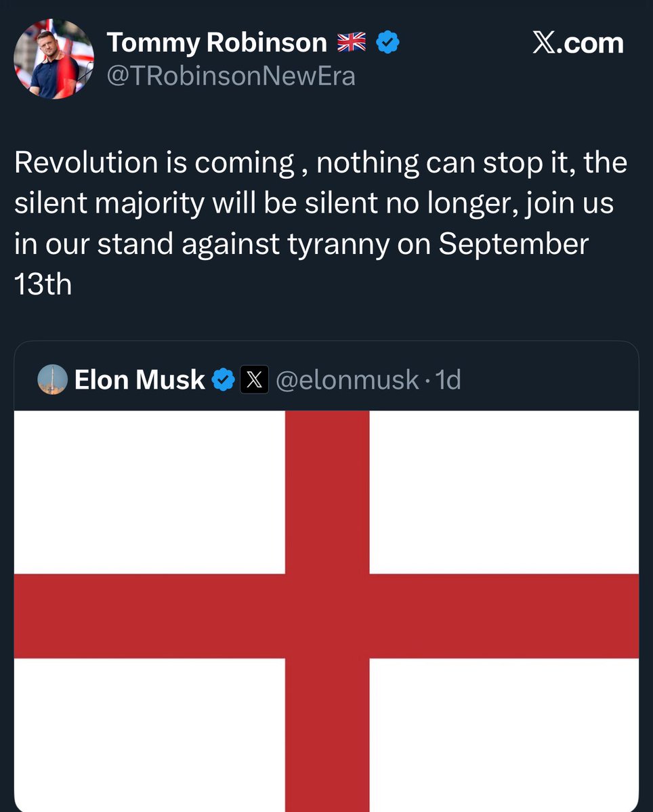
Task: Open Tommy Robinson's profile picture
Action: coord(54,59)
